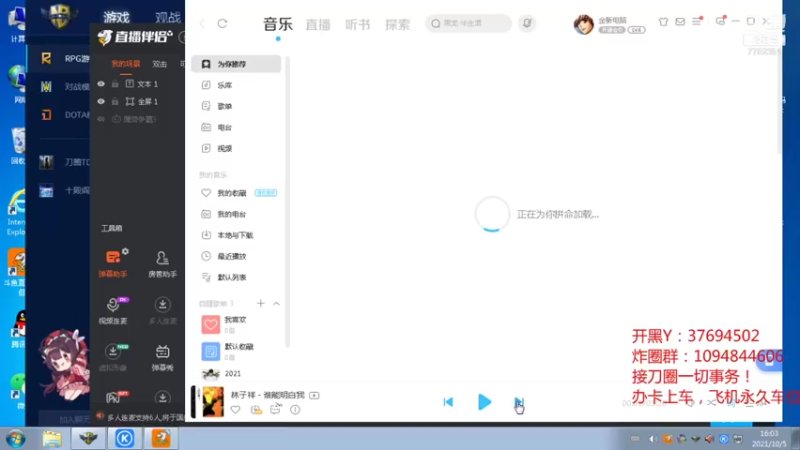Open 游戏 tab in platform window
This screenshot has height=450, width=800.
[x=116, y=17]
